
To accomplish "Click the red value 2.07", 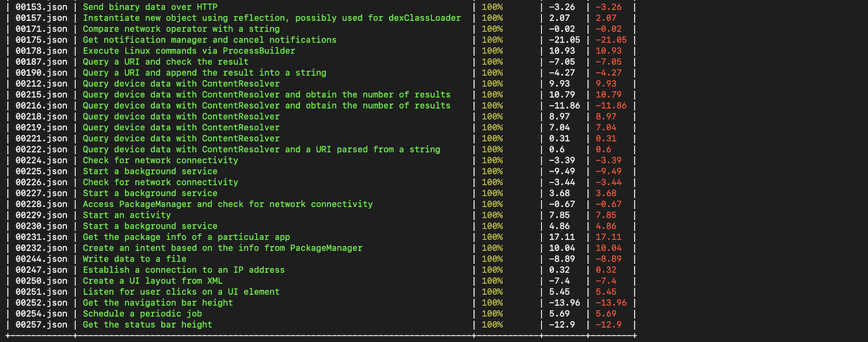I will pos(606,18).
